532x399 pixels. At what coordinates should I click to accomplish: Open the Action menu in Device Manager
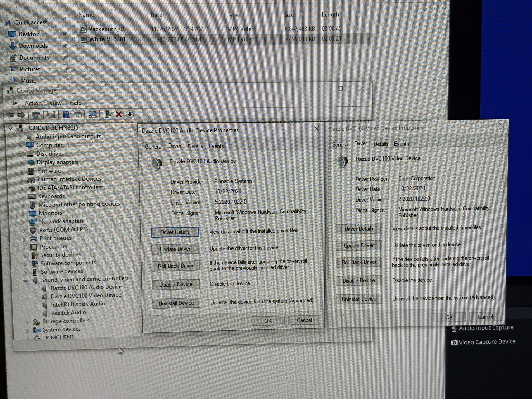(x=33, y=103)
